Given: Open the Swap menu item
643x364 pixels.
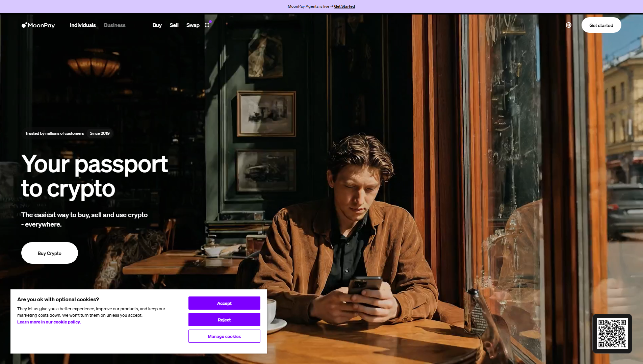Looking at the screenshot, I should (193, 25).
